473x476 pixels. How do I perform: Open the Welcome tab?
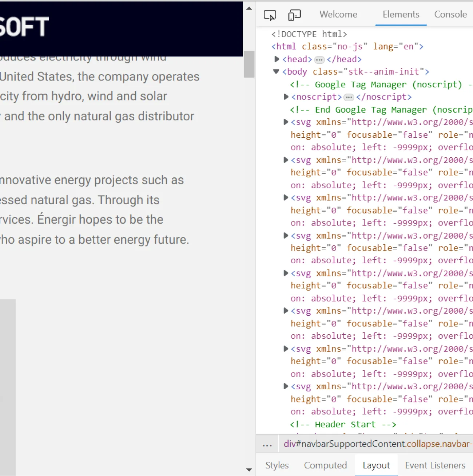[338, 15]
